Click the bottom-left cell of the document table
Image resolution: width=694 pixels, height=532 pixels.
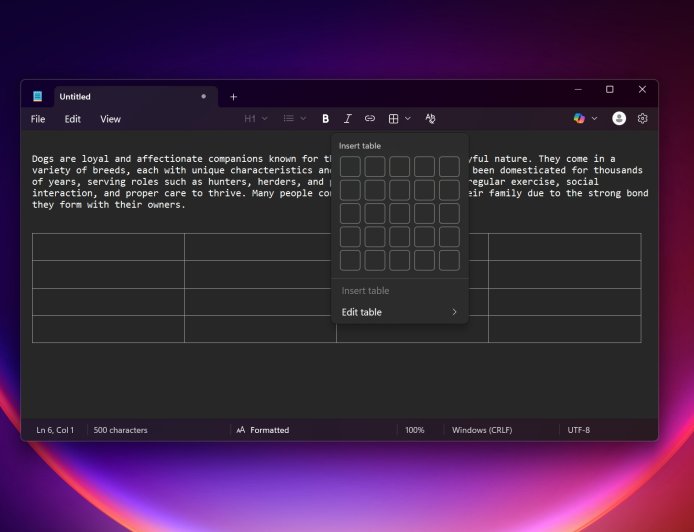[x=108, y=329]
